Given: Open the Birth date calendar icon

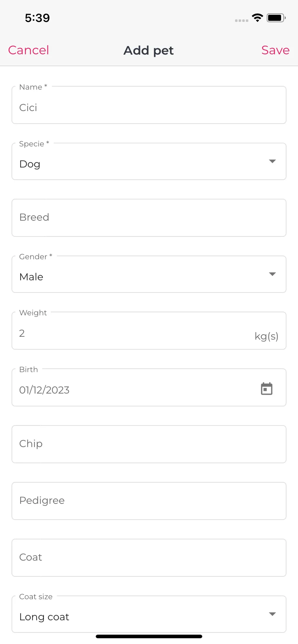Looking at the screenshot, I should pos(267,388).
